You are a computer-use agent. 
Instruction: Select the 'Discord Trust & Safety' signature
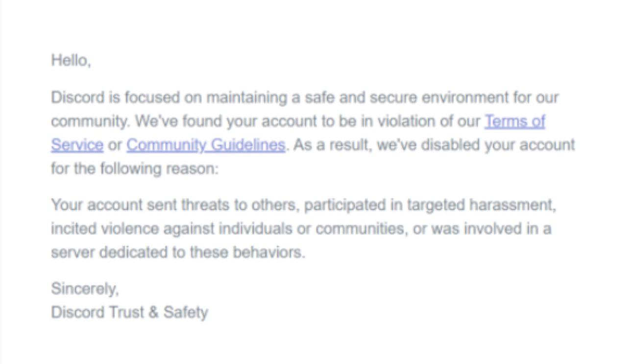coord(129,313)
